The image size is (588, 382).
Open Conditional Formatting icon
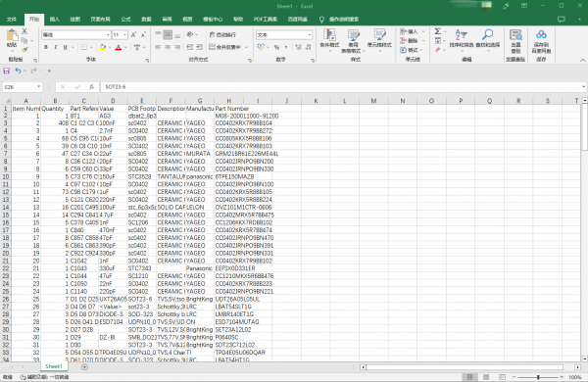click(329, 35)
